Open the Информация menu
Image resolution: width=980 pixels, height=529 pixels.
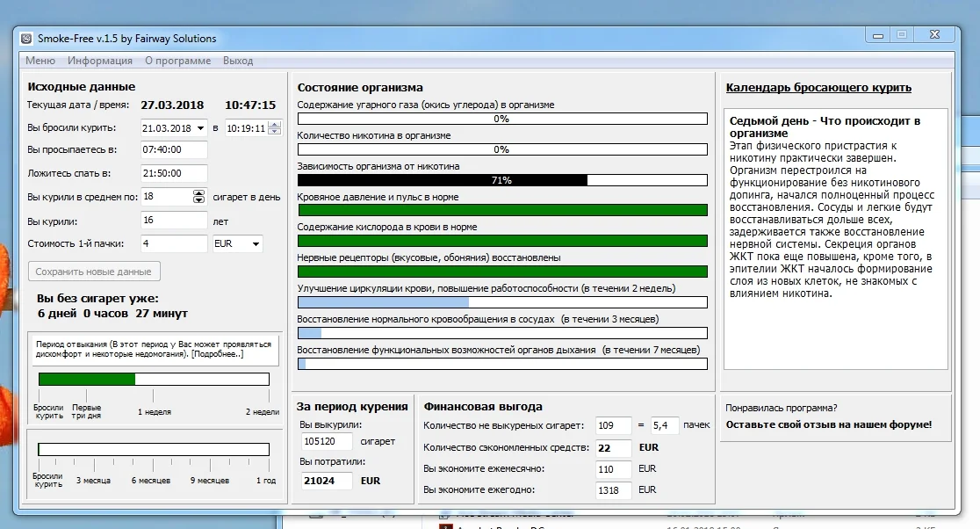click(x=100, y=61)
